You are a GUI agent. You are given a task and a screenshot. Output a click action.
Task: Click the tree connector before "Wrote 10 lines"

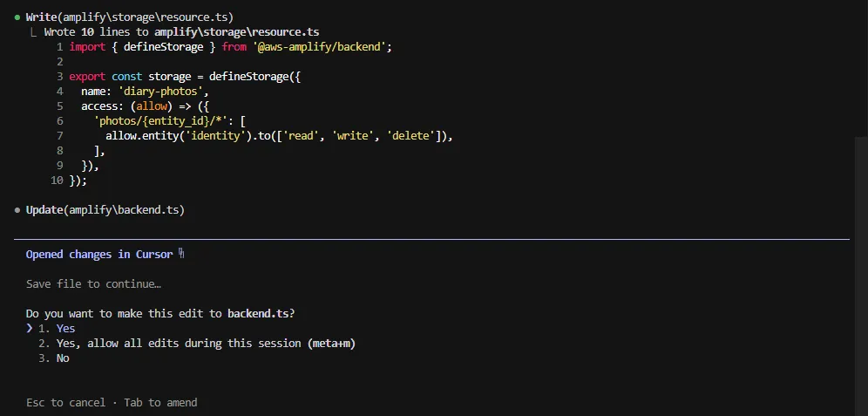33,32
